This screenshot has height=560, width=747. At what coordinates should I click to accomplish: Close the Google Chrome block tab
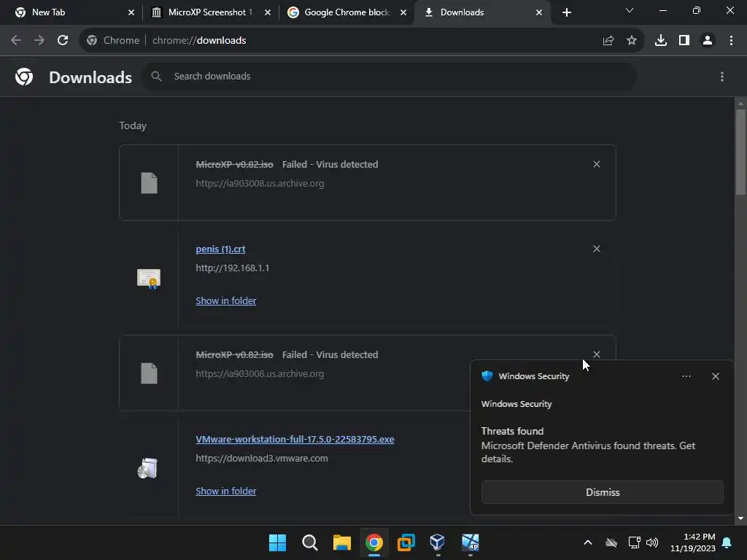pyautogui.click(x=403, y=12)
